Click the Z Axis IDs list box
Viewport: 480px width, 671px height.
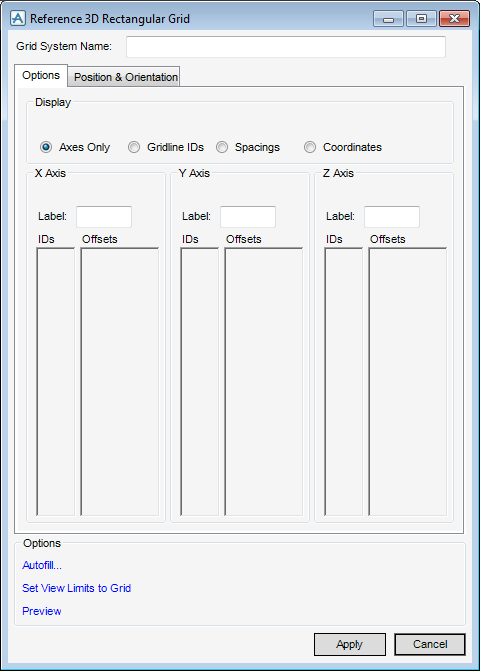coord(344,382)
